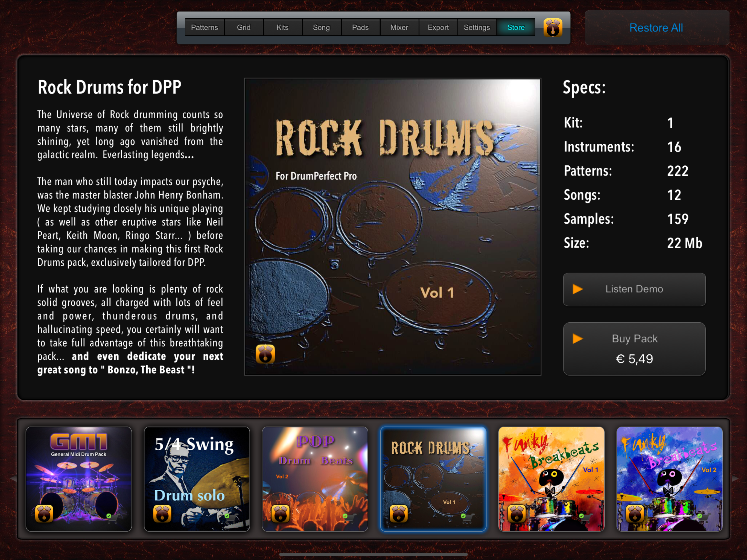Open the Mixer tab
This screenshot has height=560, width=747.
399,27
